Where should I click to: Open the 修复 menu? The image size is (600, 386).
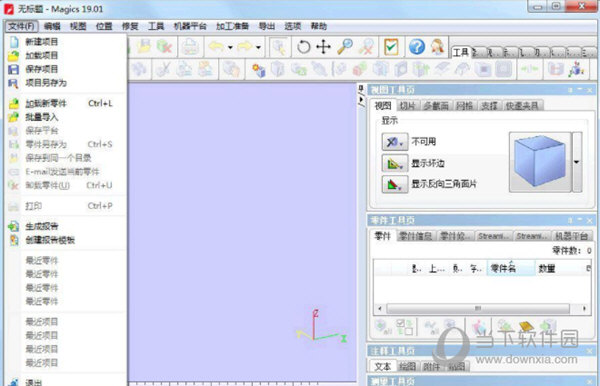(130, 26)
